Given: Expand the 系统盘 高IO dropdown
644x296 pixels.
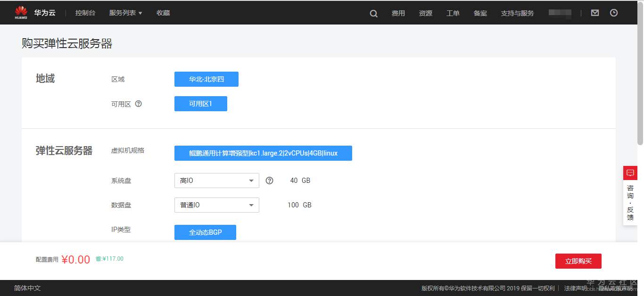Looking at the screenshot, I should (x=217, y=181).
